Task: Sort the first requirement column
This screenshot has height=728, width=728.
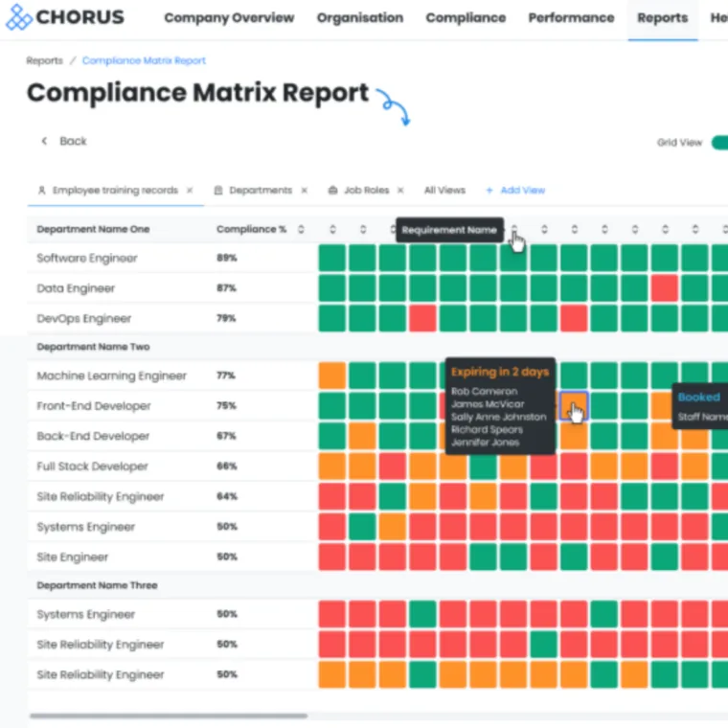Action: pos(332,230)
